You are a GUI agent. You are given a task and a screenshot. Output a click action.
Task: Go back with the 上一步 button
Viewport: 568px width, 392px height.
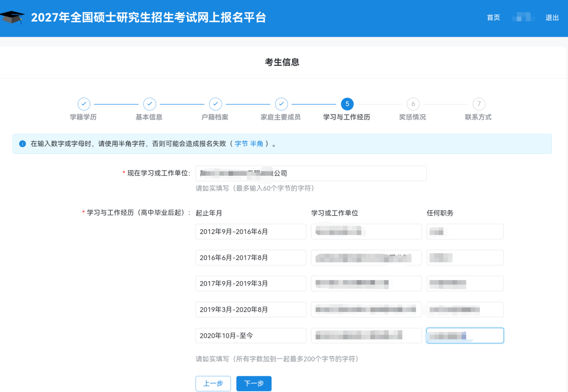pos(213,383)
